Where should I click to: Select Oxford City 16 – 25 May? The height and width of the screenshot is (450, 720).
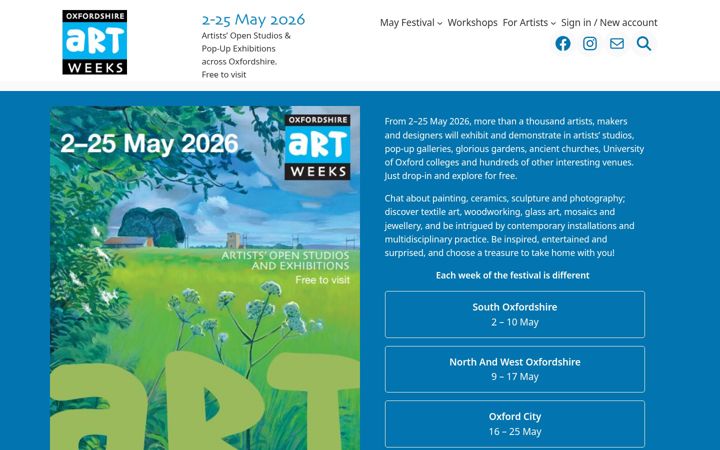(515, 424)
